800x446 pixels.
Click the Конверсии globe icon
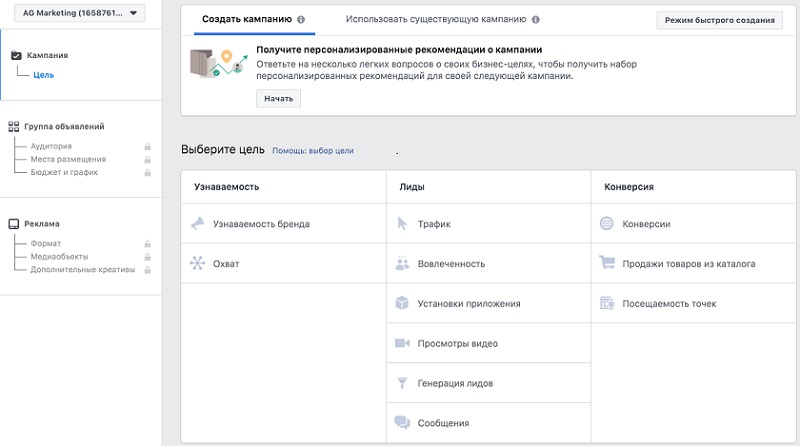click(607, 224)
